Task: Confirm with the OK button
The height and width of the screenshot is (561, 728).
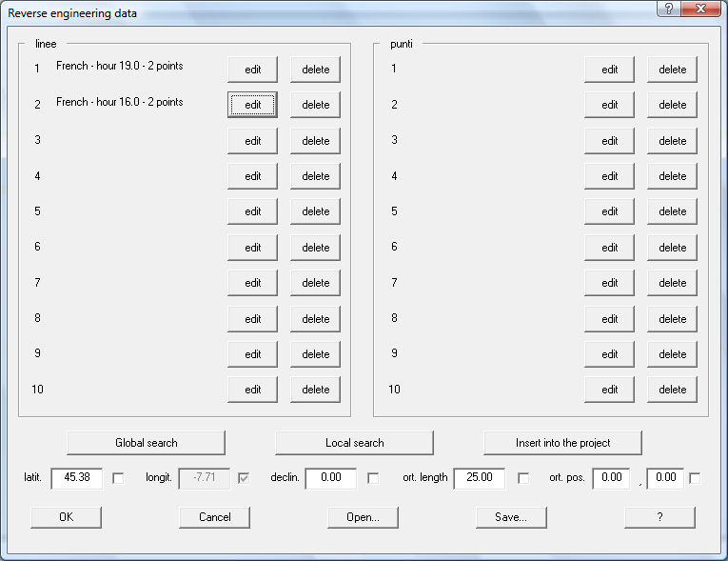Action: (66, 517)
